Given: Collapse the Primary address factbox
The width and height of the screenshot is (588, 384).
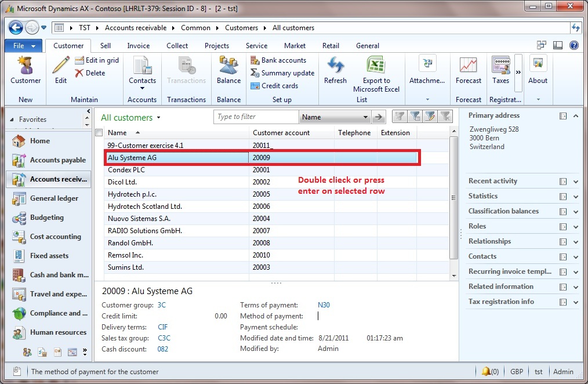Looking at the screenshot, I should [576, 116].
